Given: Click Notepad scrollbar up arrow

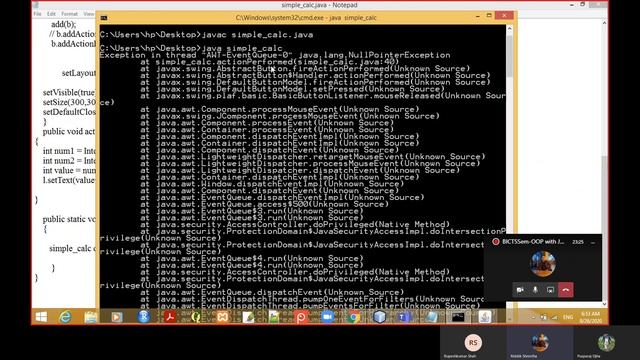Looking at the screenshot, I should (x=604, y=23).
